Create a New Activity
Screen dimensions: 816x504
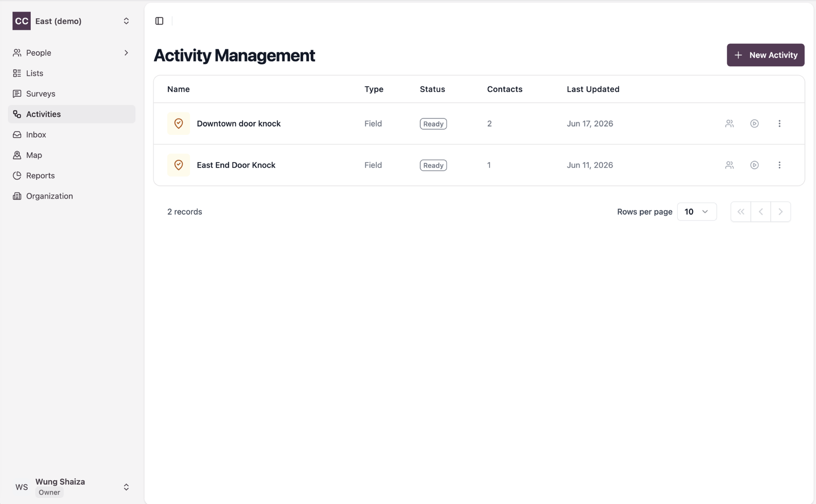(x=765, y=55)
